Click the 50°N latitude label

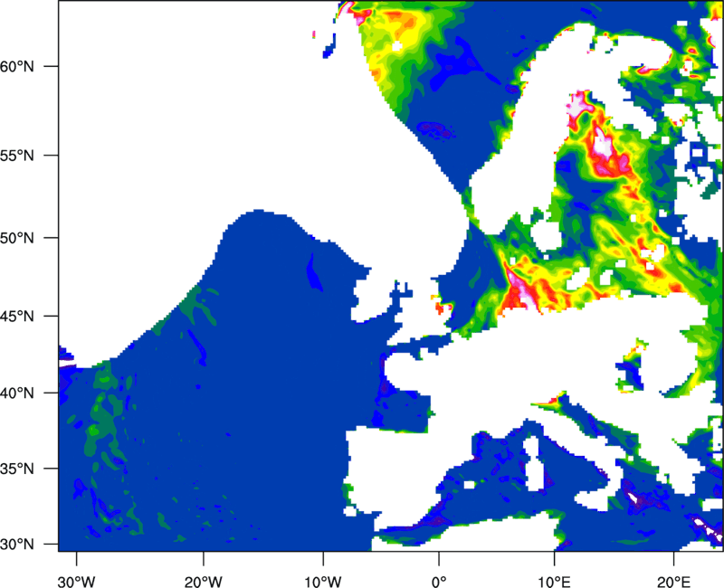[x=17, y=238]
